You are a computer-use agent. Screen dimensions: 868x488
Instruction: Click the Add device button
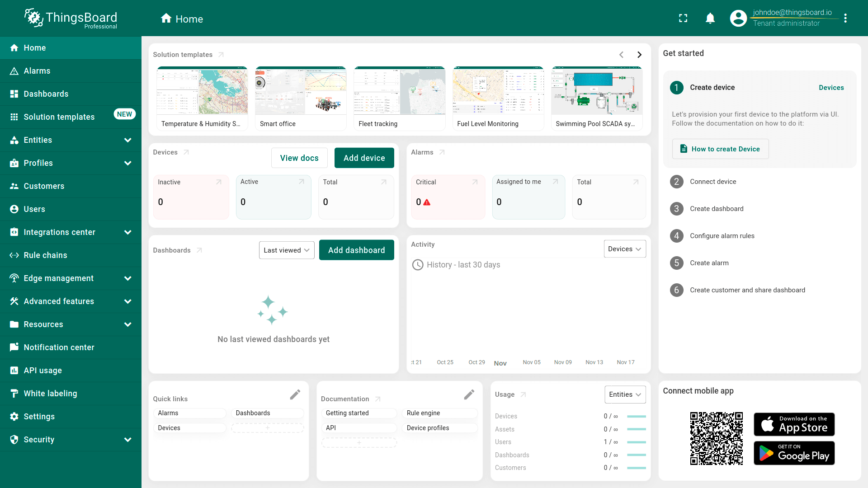(x=364, y=158)
